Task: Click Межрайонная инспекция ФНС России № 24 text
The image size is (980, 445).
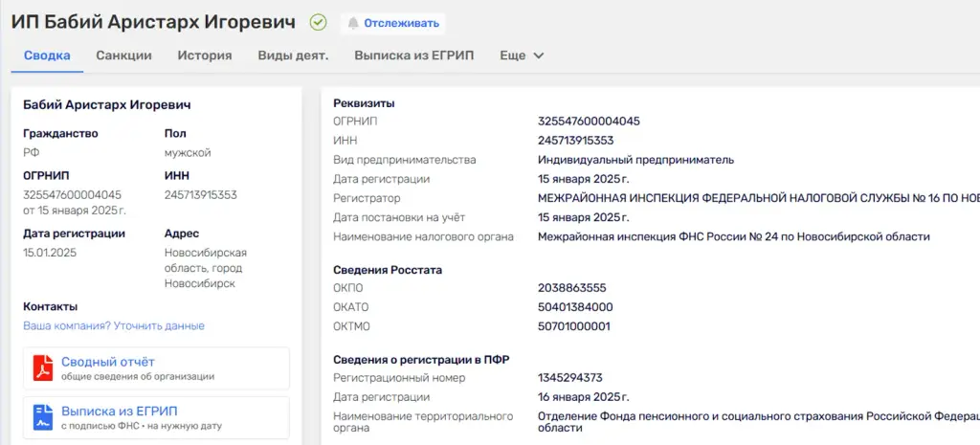Action: click(x=734, y=237)
